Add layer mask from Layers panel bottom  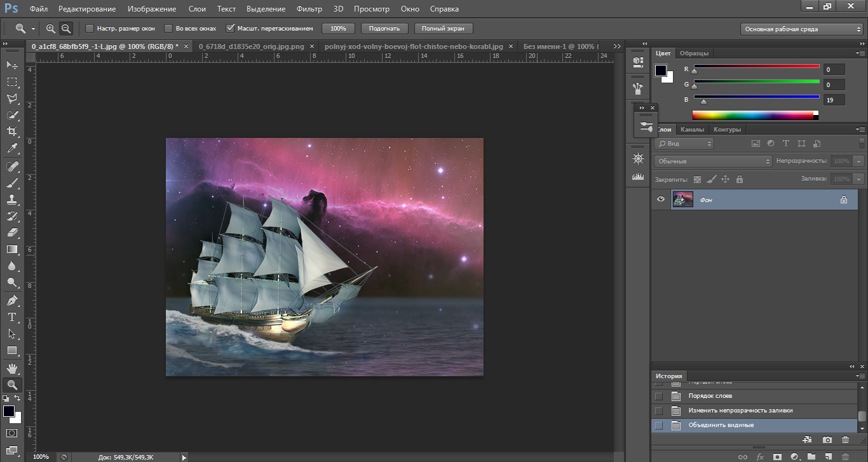tap(777, 456)
